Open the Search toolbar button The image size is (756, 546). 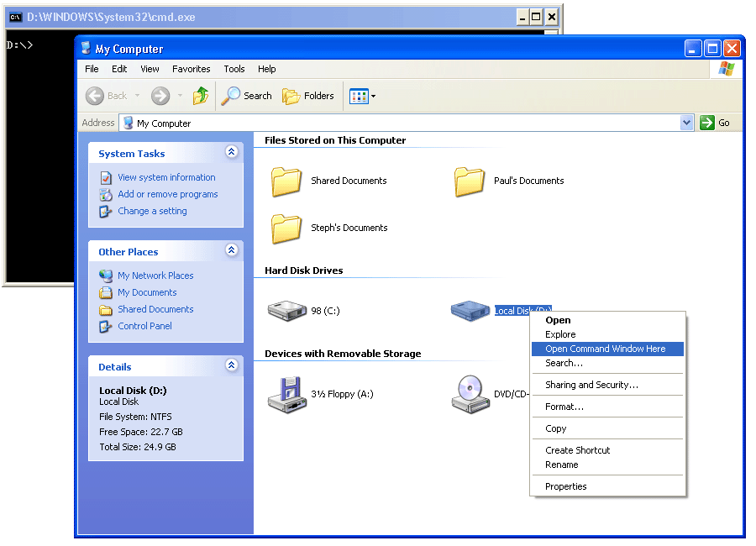(x=247, y=96)
